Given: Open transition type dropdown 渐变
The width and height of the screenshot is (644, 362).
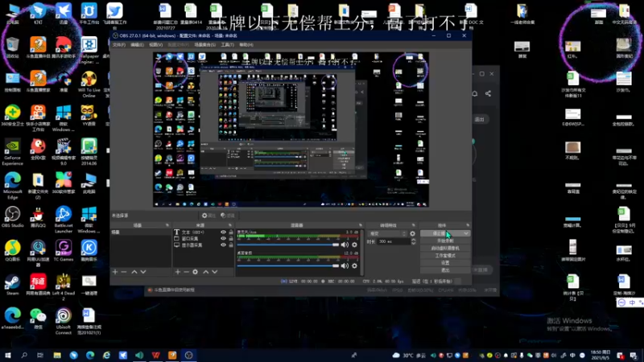Looking at the screenshot, I should (x=388, y=233).
